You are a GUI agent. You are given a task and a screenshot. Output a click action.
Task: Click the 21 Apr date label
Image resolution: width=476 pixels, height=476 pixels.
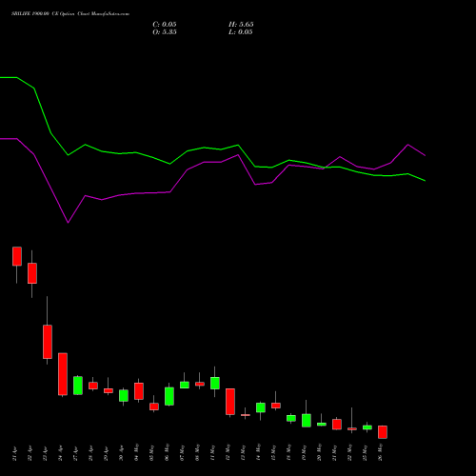[15, 453]
